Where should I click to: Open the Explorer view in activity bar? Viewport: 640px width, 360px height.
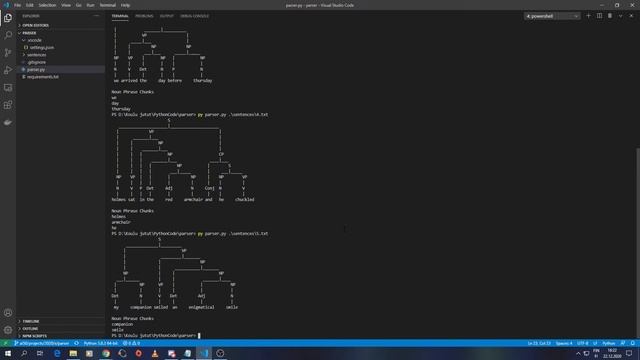point(8,18)
